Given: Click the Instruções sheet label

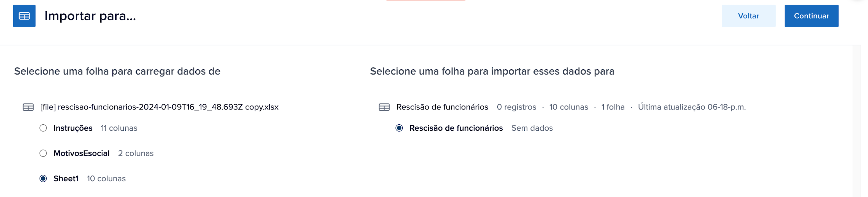Looking at the screenshot, I should (x=73, y=128).
